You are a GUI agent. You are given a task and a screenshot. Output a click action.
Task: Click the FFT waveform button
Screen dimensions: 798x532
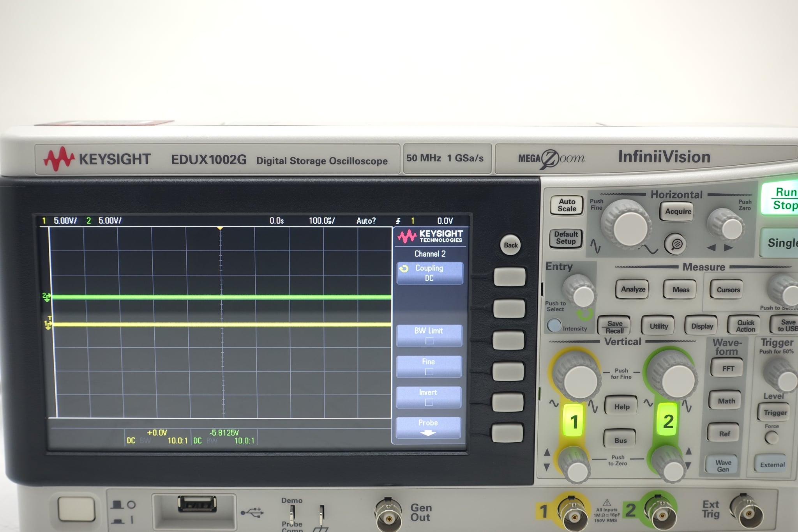[728, 368]
